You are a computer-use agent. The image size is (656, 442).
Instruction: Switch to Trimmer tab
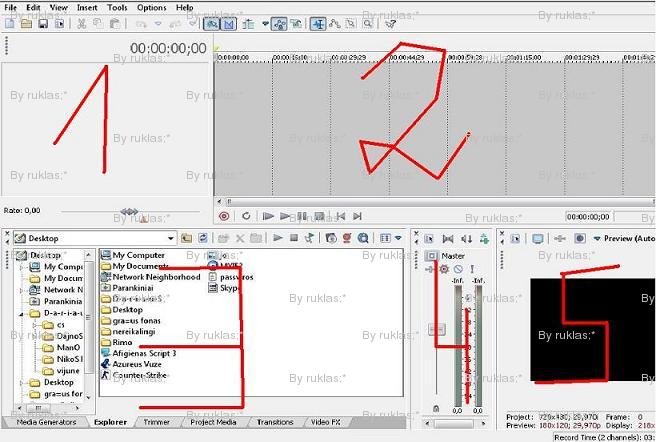click(x=156, y=422)
